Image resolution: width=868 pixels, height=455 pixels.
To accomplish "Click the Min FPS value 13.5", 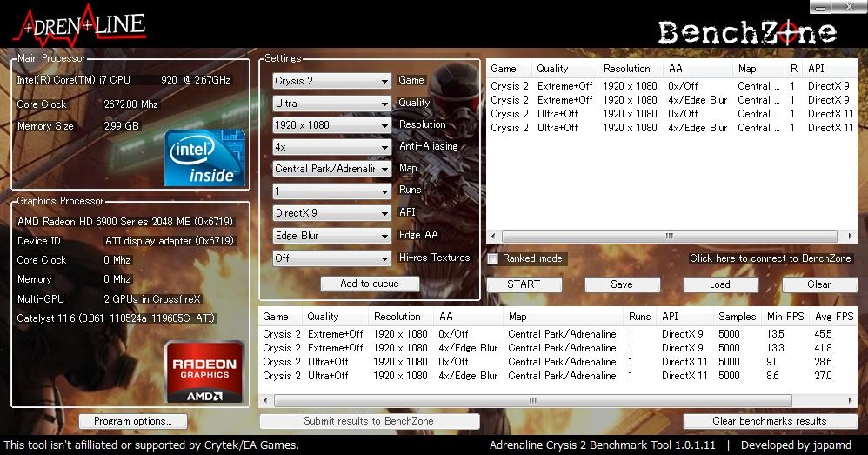I will (x=775, y=334).
